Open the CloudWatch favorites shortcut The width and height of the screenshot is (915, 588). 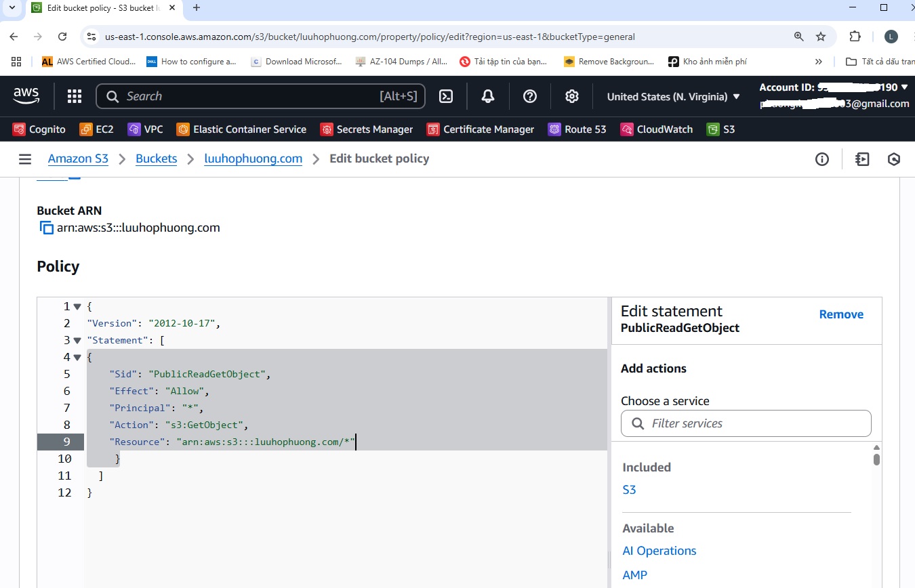coord(657,129)
